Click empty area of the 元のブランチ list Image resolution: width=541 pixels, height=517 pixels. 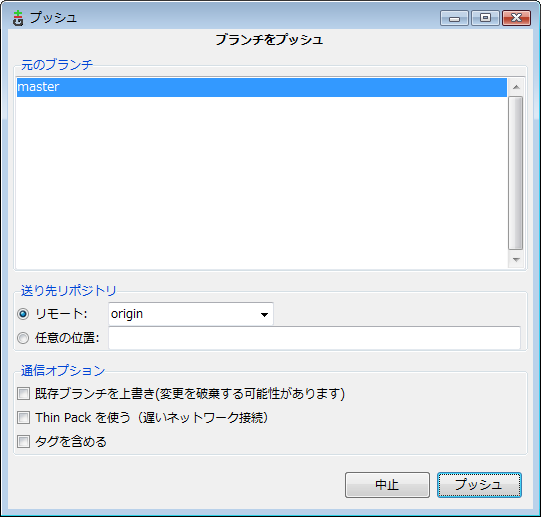click(x=262, y=183)
